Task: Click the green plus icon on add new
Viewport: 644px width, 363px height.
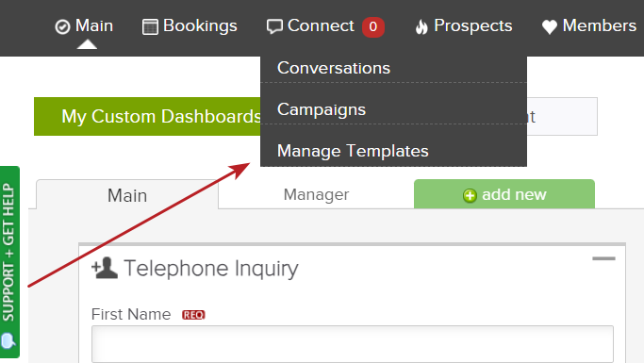Action: [470, 195]
